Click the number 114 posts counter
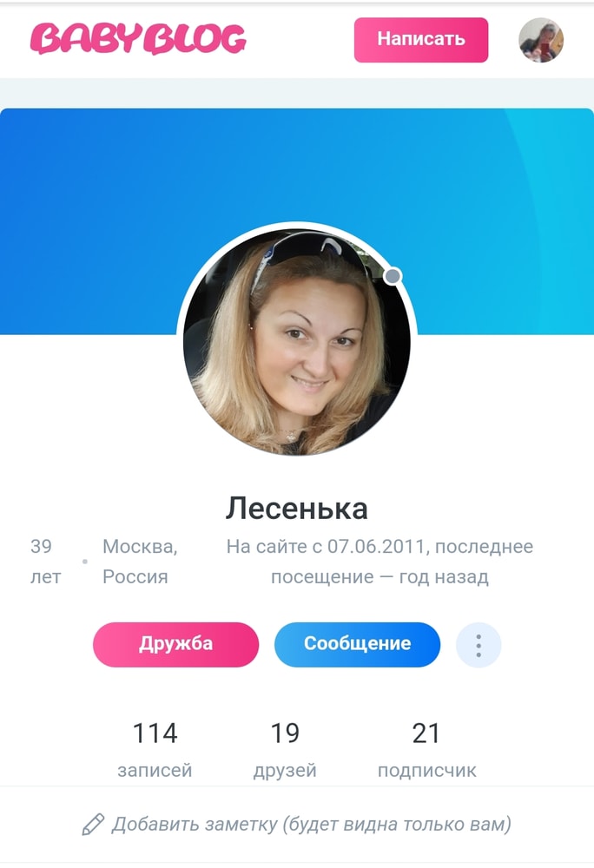 click(155, 733)
